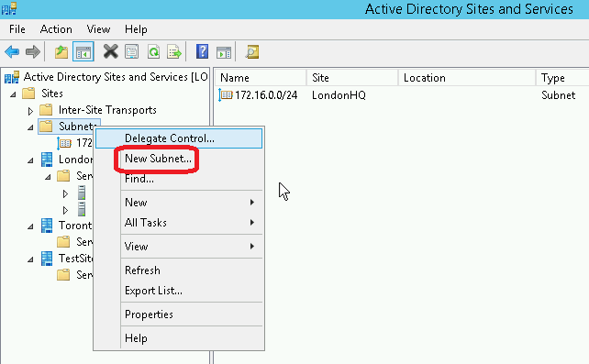Select the 172.16.0.0/24 subnet row
Screen dimensions: 589x364
[266, 95]
